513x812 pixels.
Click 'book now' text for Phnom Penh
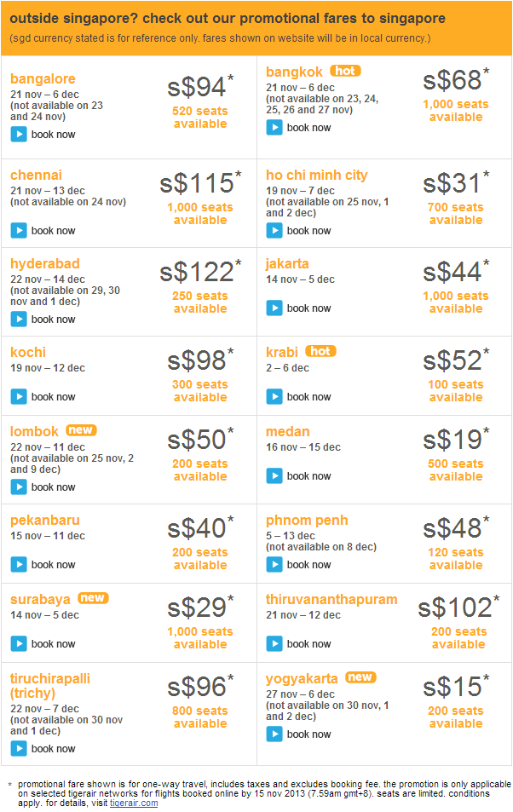click(308, 564)
